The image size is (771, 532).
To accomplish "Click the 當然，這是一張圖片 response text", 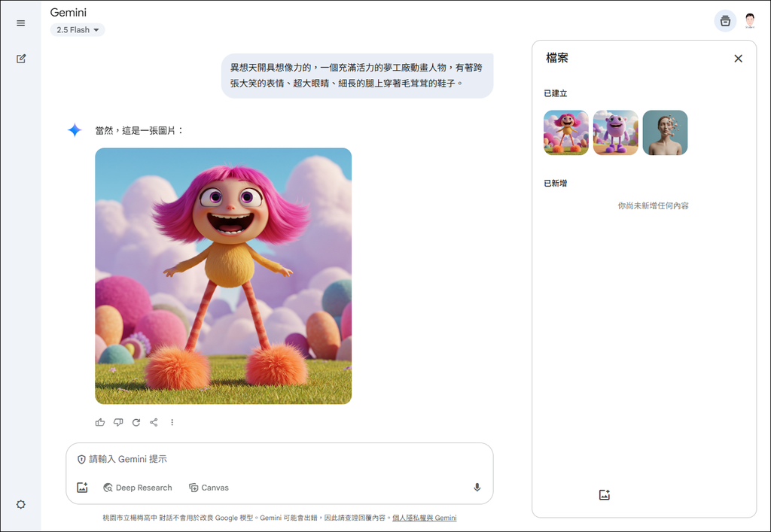I will (139, 131).
